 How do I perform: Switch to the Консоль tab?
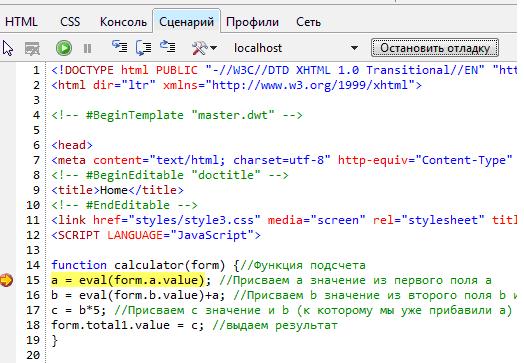123,22
